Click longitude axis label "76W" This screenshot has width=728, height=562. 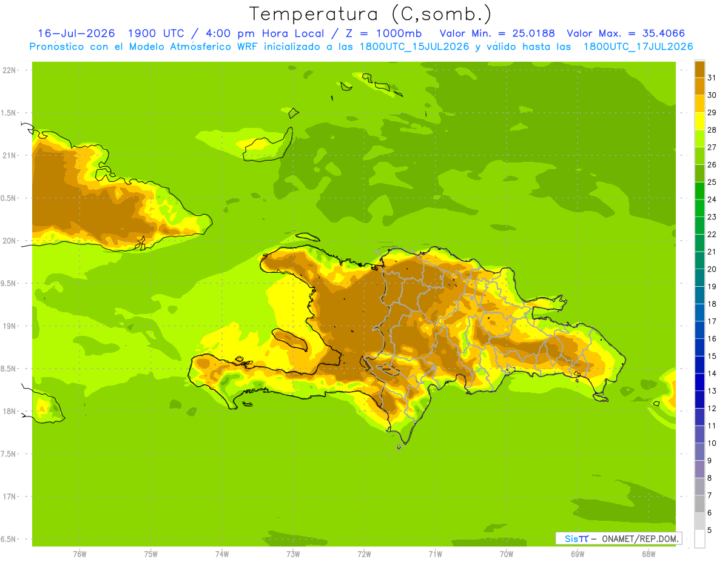pyautogui.click(x=79, y=555)
